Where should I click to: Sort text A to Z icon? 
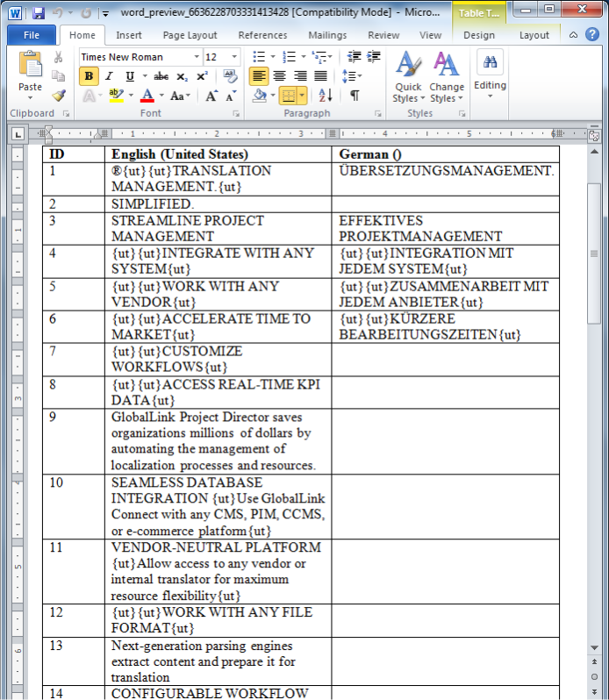(x=325, y=95)
